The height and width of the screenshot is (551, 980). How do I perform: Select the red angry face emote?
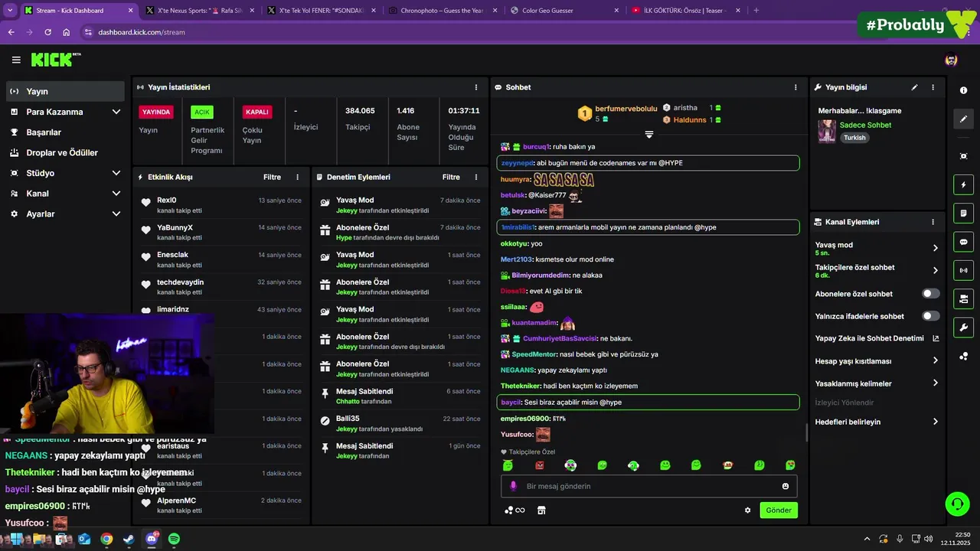point(540,465)
